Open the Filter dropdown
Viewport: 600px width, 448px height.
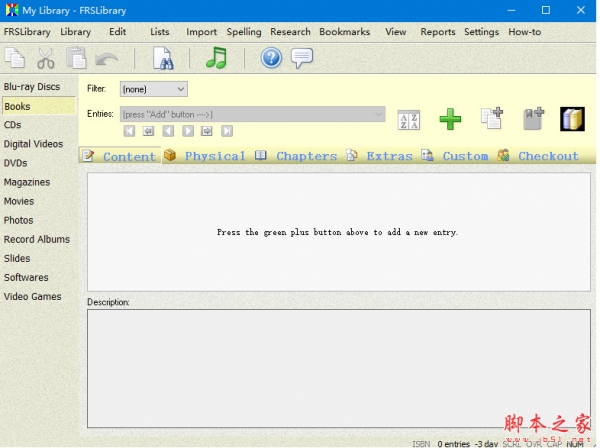coord(153,90)
